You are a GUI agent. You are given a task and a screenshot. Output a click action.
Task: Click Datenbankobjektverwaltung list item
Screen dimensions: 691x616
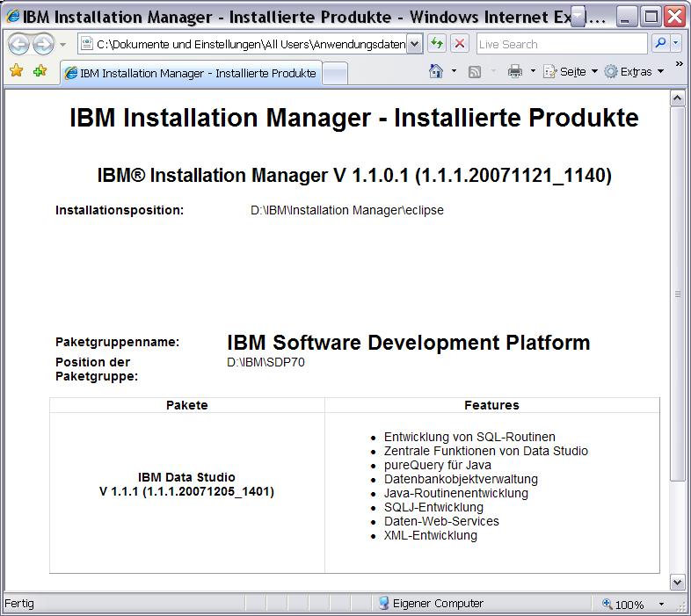click(461, 479)
